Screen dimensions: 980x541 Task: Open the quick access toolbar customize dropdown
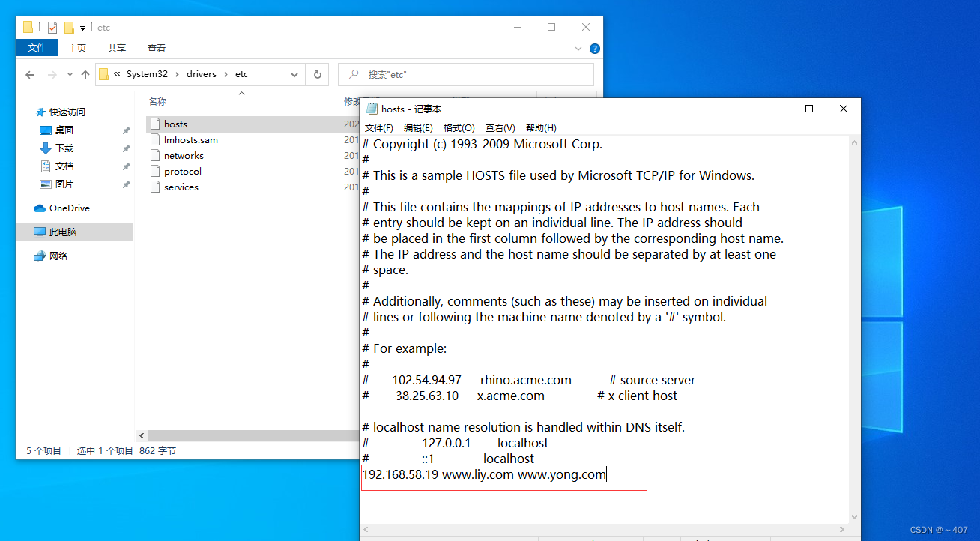[x=83, y=28]
